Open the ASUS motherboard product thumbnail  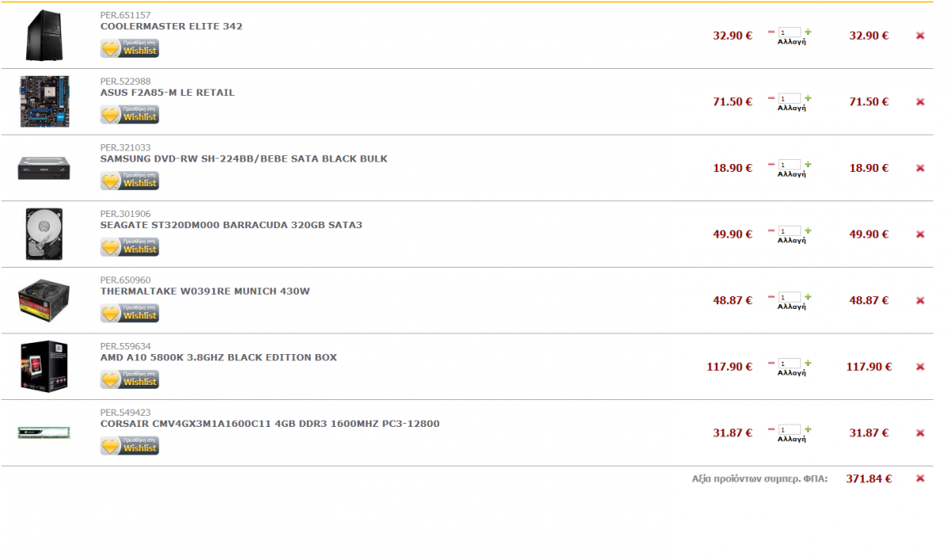[44, 101]
